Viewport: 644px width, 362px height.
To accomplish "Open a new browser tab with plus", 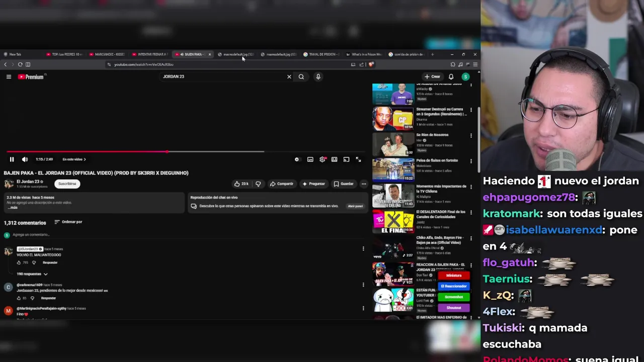I will coord(432,54).
